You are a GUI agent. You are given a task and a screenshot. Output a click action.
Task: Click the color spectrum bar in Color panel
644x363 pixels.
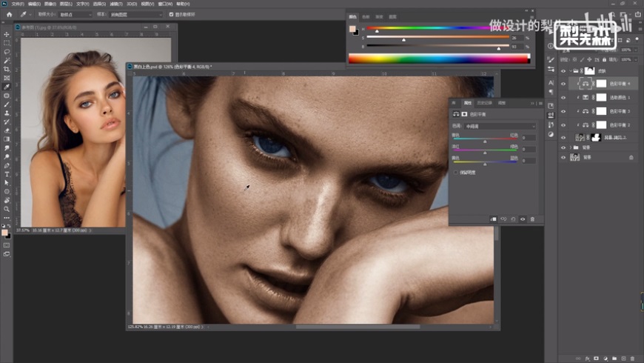439,59
